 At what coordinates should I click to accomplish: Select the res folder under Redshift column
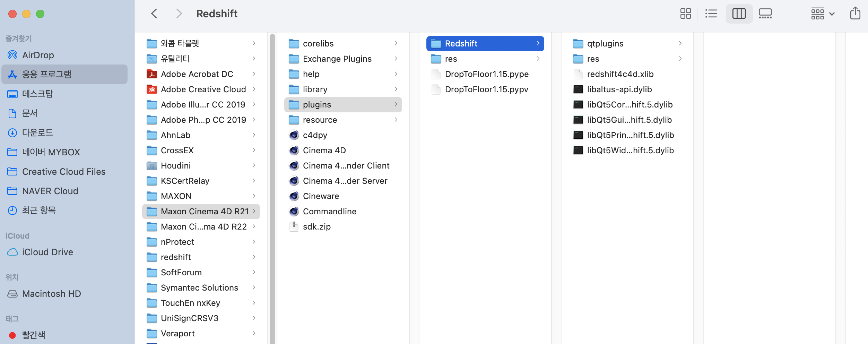pos(485,59)
